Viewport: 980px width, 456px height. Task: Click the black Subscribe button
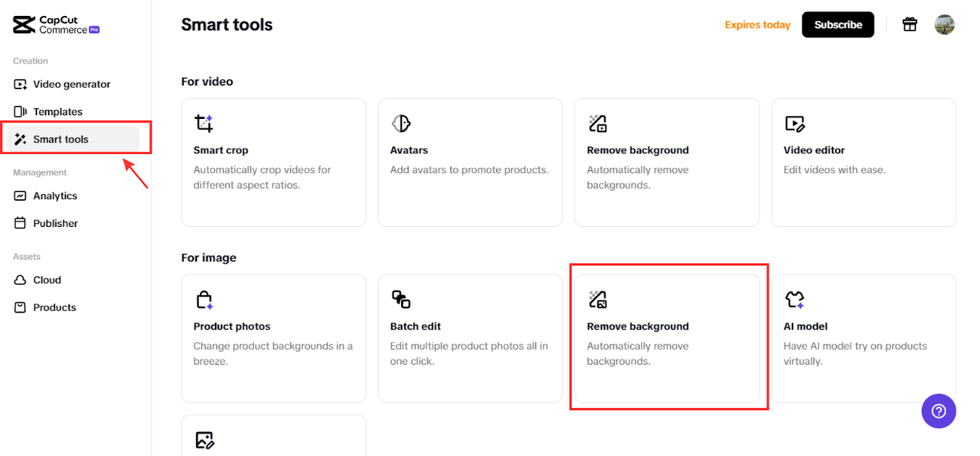838,25
